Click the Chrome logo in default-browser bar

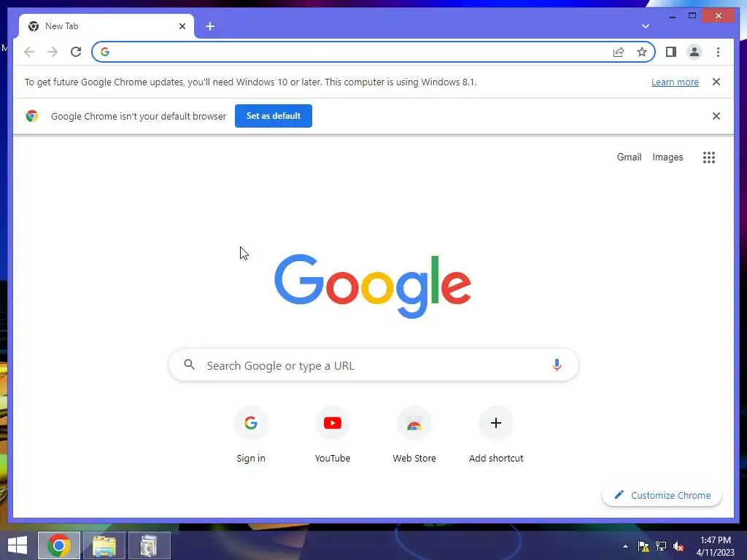[32, 116]
